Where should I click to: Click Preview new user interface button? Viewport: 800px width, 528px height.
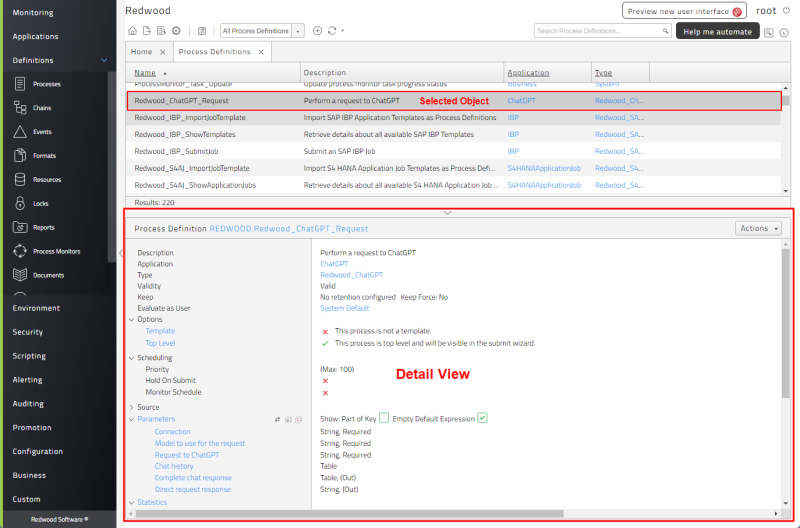[x=684, y=11]
